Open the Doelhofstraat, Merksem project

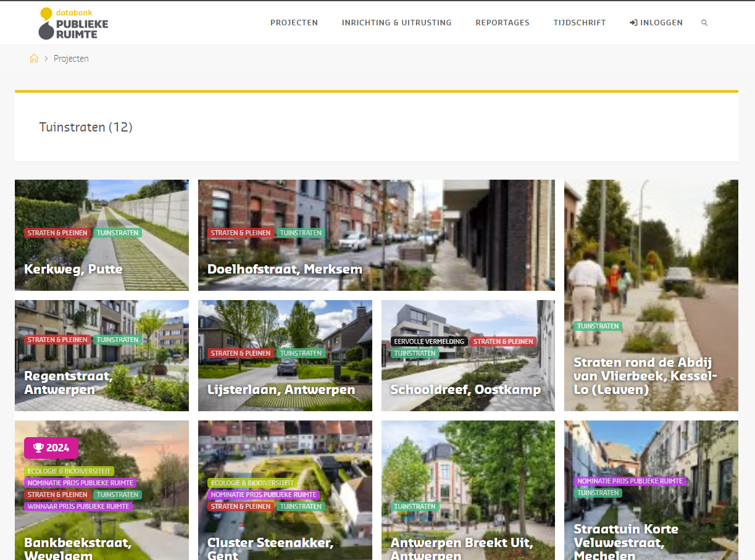[x=285, y=269]
